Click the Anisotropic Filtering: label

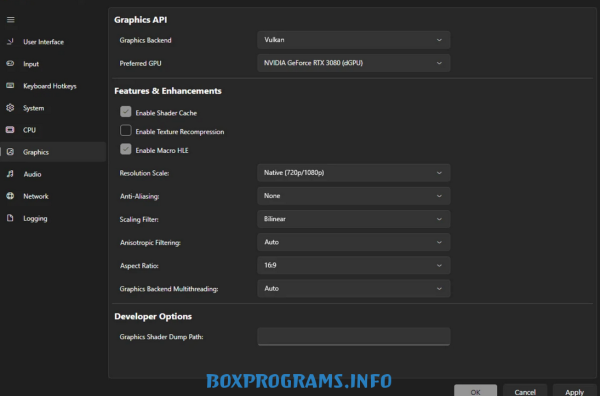tap(150, 243)
